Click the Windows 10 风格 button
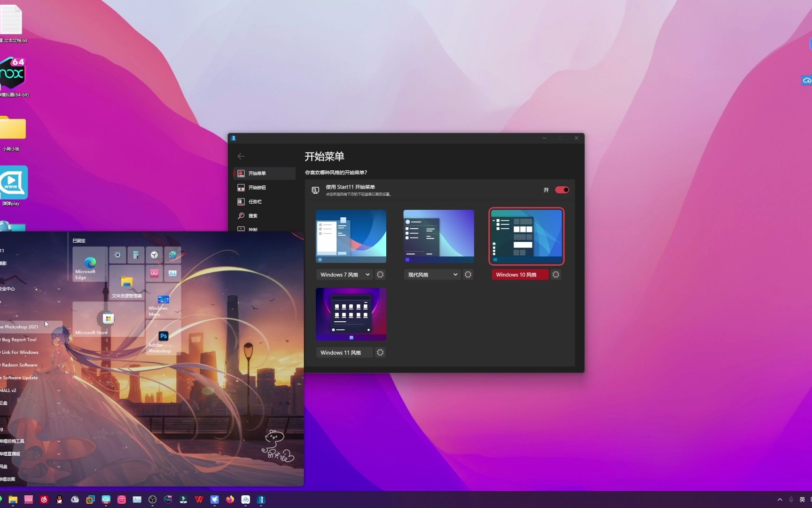 [x=520, y=275]
